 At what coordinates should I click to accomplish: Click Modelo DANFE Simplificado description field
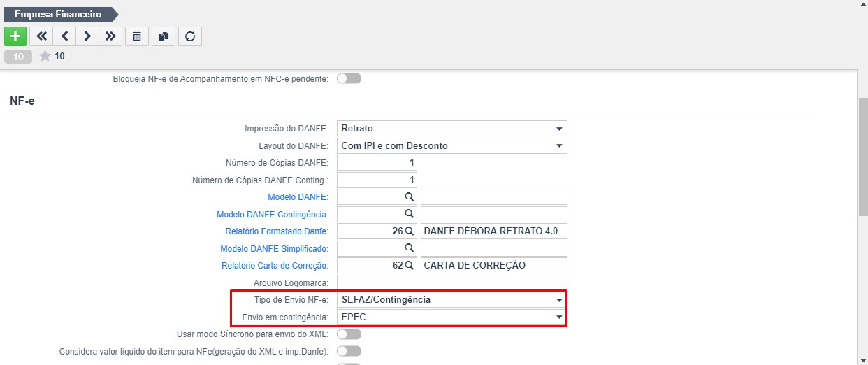(x=494, y=248)
